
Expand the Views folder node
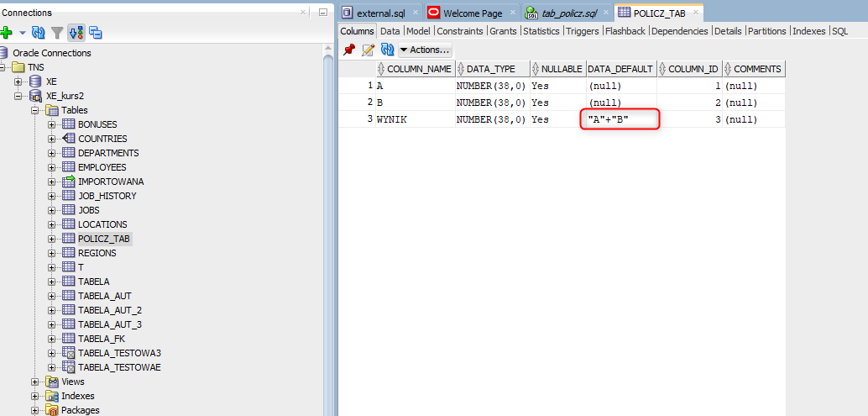(x=36, y=382)
